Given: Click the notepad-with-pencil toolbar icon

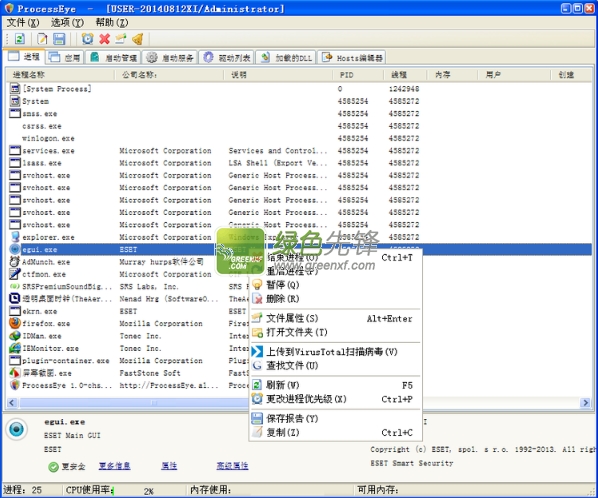Looking at the screenshot, I should pyautogui.click(x=42, y=39).
